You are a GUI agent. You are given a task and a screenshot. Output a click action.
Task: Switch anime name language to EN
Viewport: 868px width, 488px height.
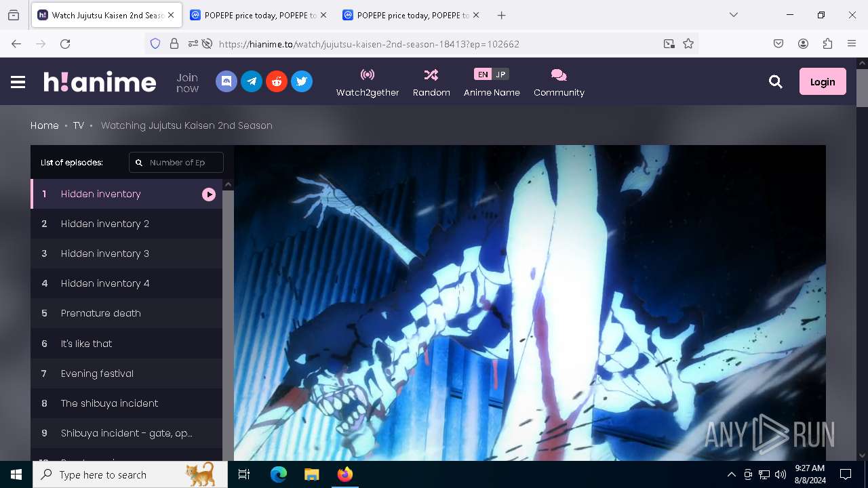(482, 75)
